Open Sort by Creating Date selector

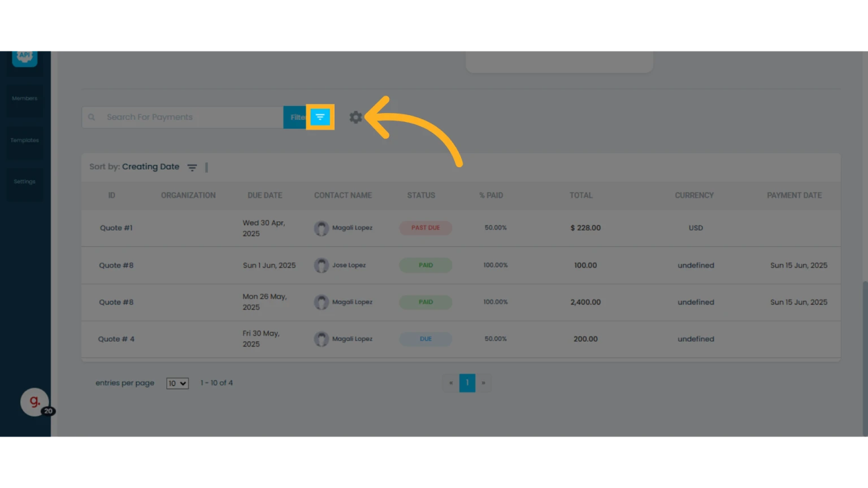click(x=134, y=167)
